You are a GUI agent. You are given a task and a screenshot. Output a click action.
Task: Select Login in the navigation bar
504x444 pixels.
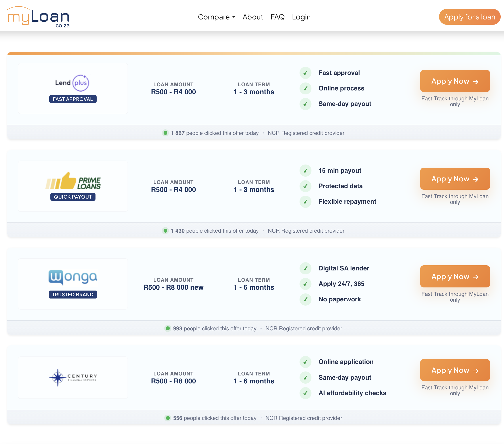point(301,17)
